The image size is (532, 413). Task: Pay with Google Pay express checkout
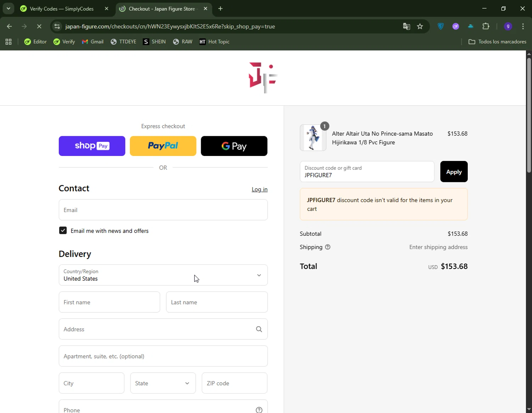click(x=234, y=146)
